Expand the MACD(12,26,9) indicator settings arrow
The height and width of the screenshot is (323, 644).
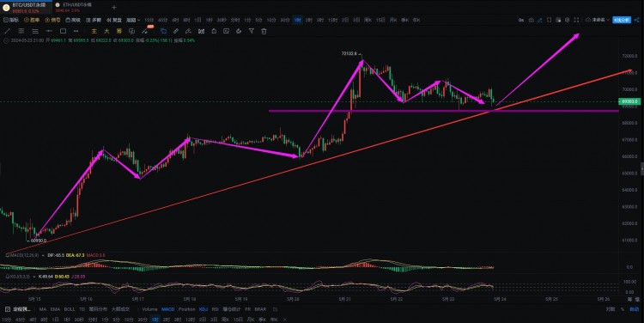[x=43, y=255]
